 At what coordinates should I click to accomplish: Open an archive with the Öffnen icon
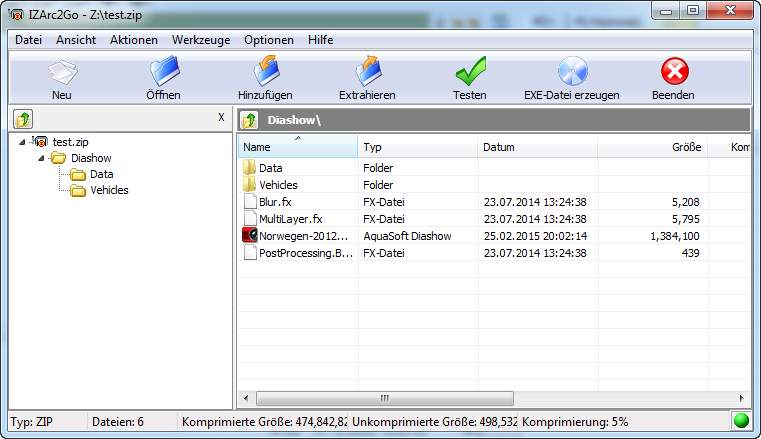(x=163, y=72)
